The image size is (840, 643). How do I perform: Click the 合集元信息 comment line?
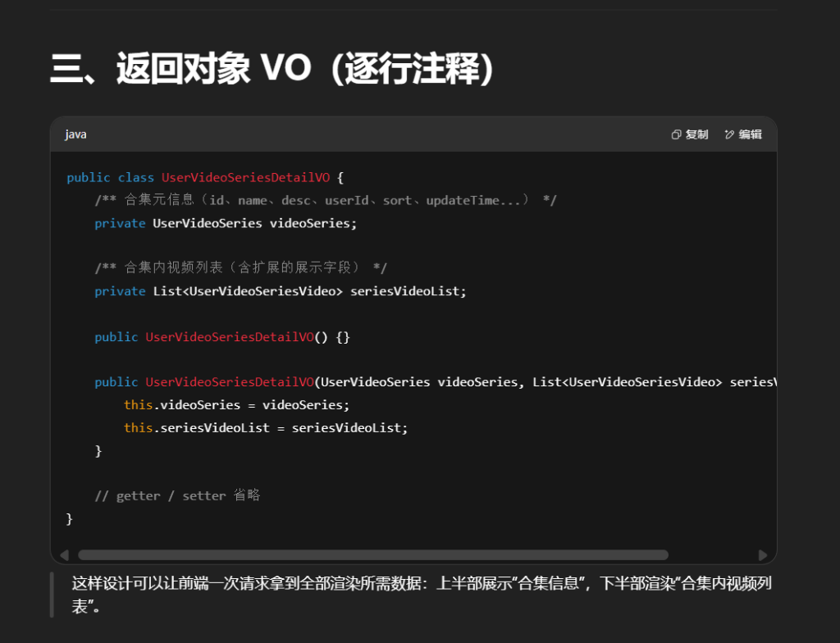click(x=325, y=200)
